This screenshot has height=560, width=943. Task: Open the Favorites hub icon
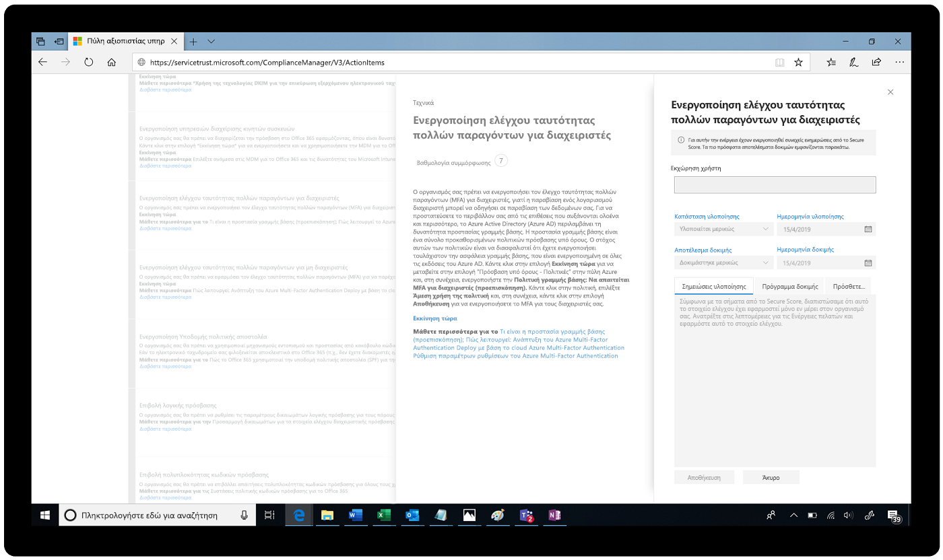(x=831, y=62)
